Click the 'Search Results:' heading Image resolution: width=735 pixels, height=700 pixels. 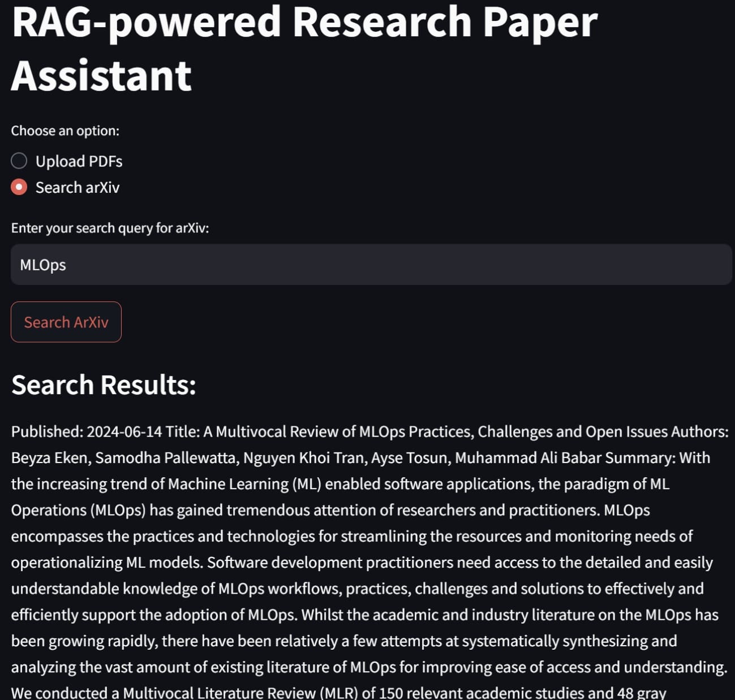104,384
